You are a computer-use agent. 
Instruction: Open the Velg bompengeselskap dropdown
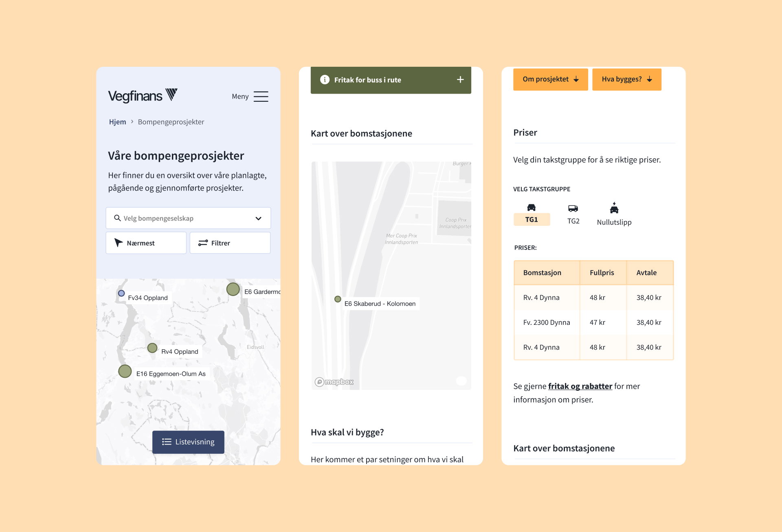click(188, 218)
